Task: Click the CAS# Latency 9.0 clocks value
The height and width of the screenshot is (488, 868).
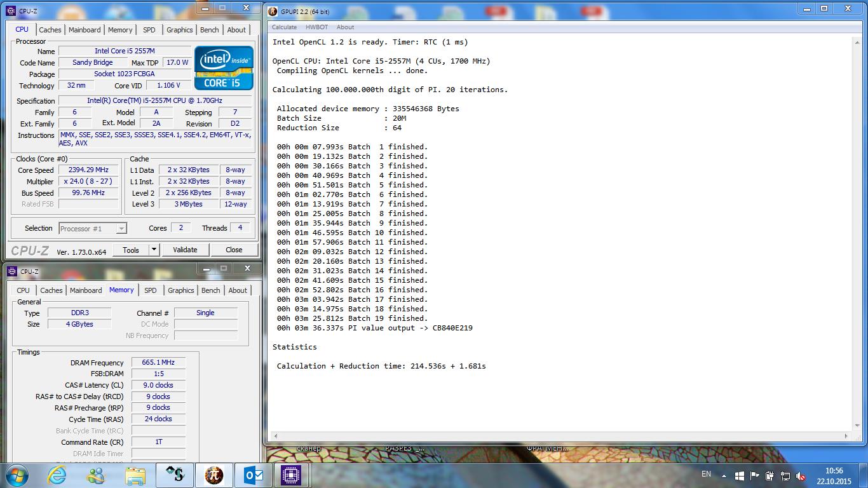Action: 158,385
